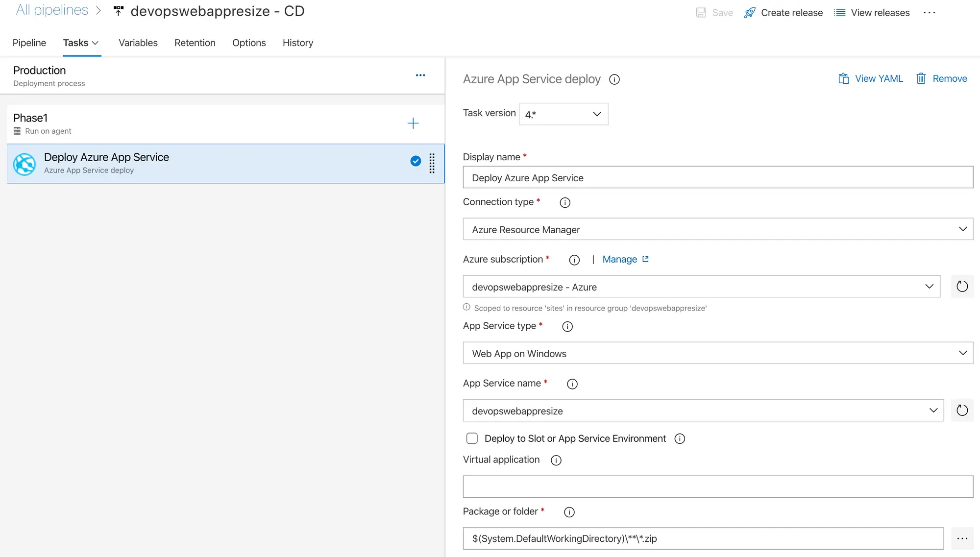Switch to the Pipeline tab

tap(29, 43)
